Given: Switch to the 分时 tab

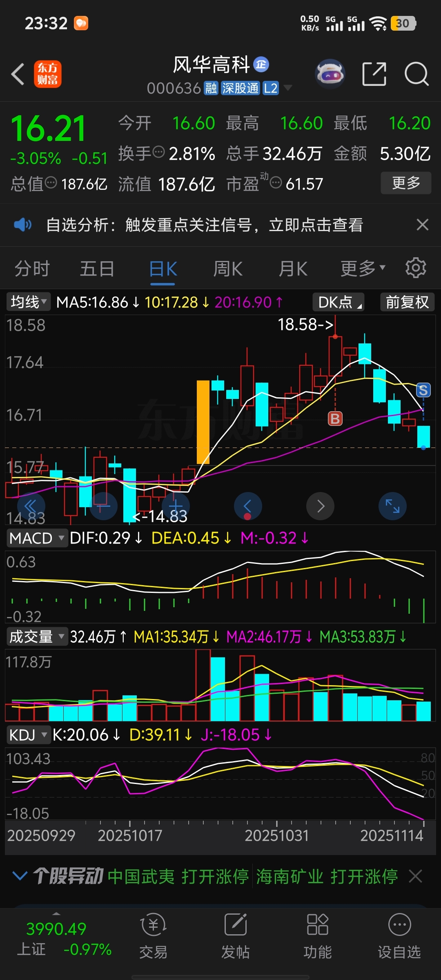Looking at the screenshot, I should click(32, 269).
